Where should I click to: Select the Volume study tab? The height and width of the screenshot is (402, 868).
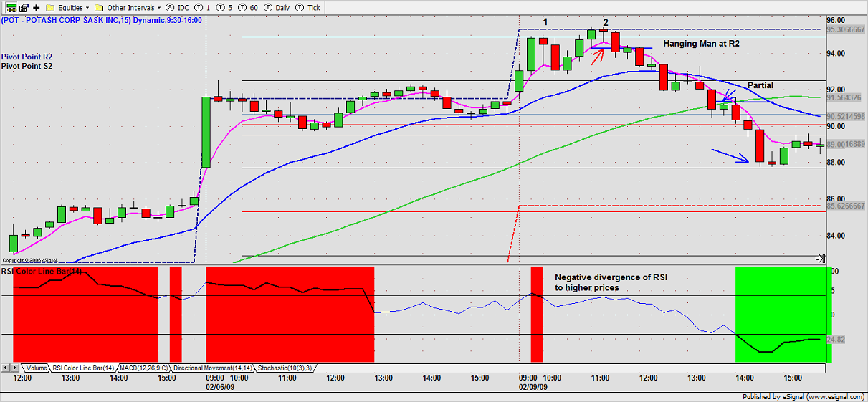35,368
